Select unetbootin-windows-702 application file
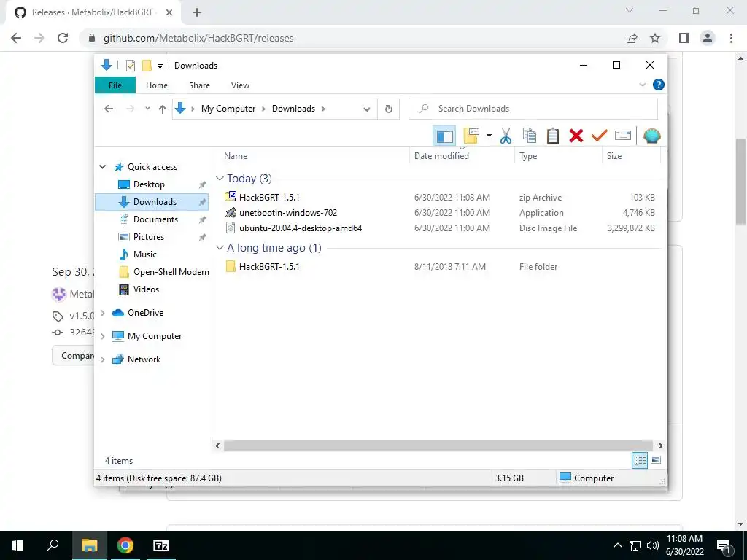 click(x=287, y=213)
